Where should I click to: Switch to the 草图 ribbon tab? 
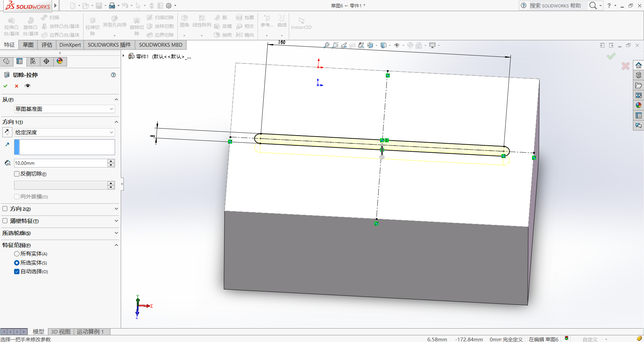(28, 45)
